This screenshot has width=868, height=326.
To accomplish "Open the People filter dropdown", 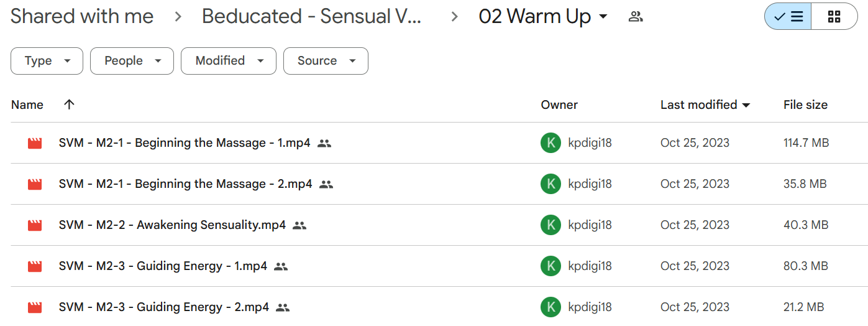I will coord(132,61).
